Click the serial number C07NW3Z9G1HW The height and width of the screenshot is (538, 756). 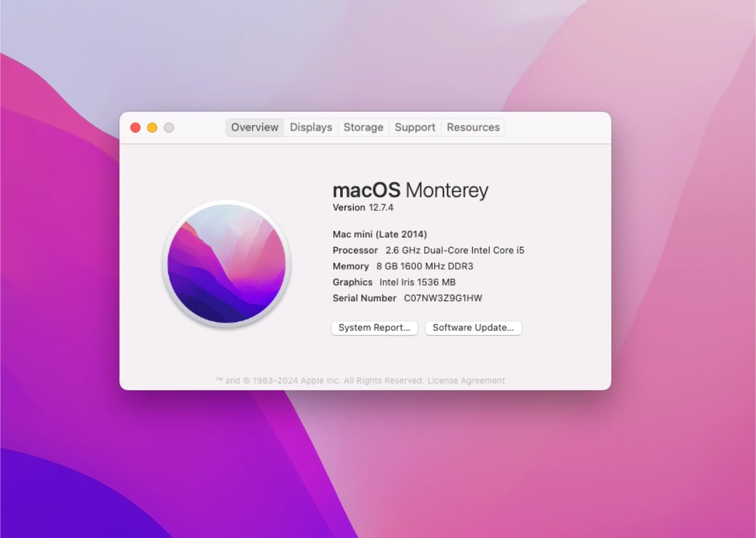[443, 298]
